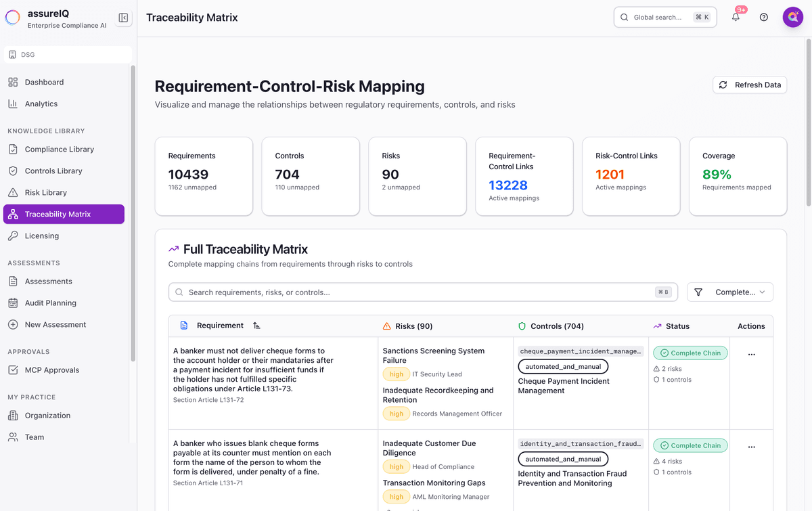Click the search requirements, risks, or controls field
Screen dimensions: 812x511
point(423,292)
